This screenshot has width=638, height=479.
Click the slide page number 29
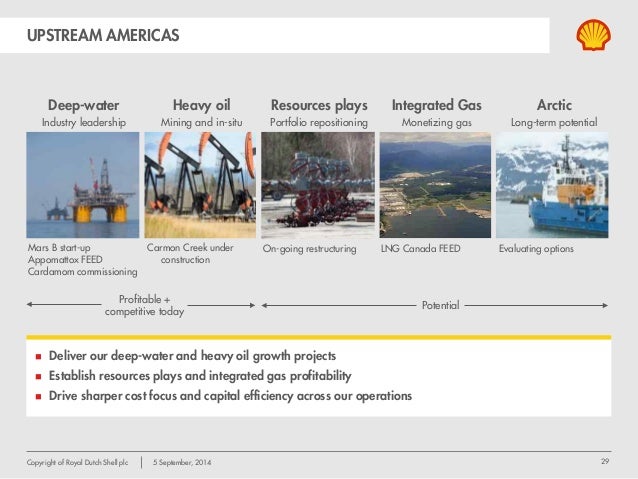pos(605,462)
